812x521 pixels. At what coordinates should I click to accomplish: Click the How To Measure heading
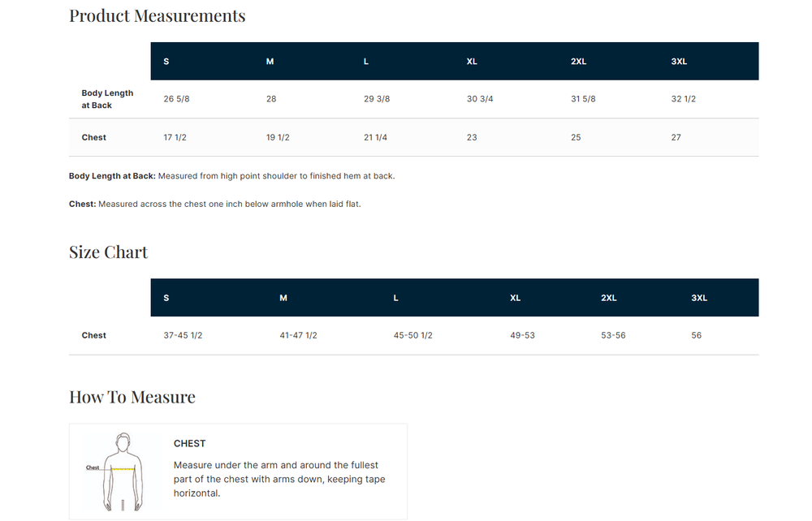pos(132,397)
